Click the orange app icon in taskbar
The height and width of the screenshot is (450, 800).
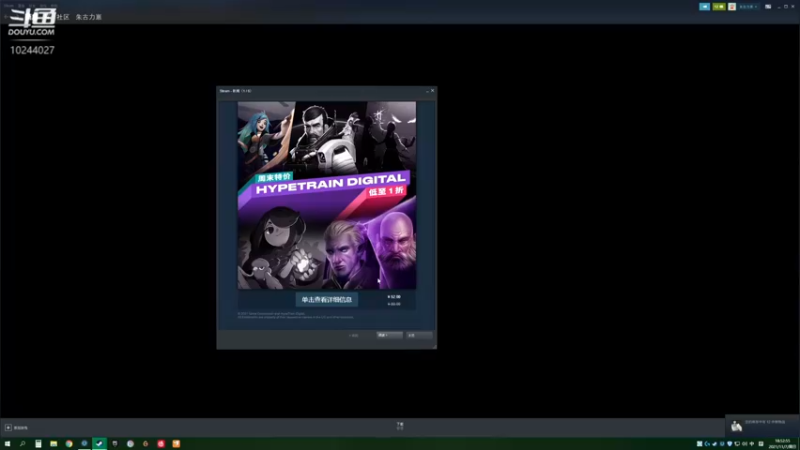[x=176, y=444]
